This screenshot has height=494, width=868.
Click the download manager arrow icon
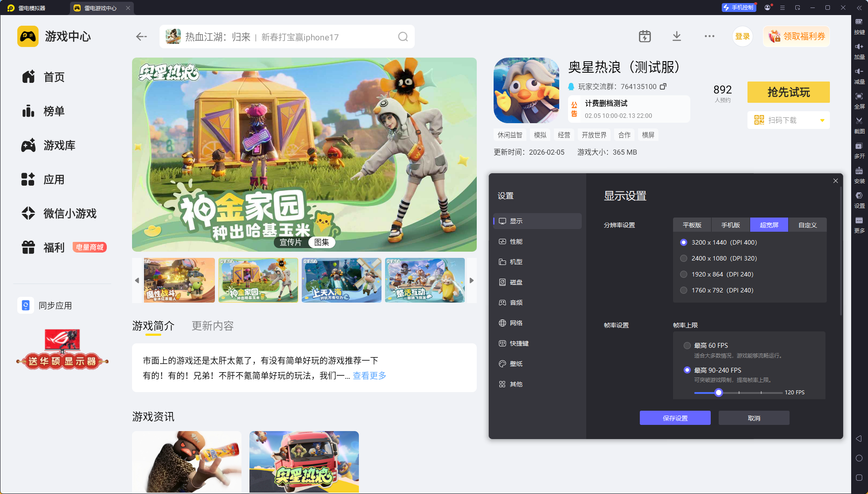(677, 36)
